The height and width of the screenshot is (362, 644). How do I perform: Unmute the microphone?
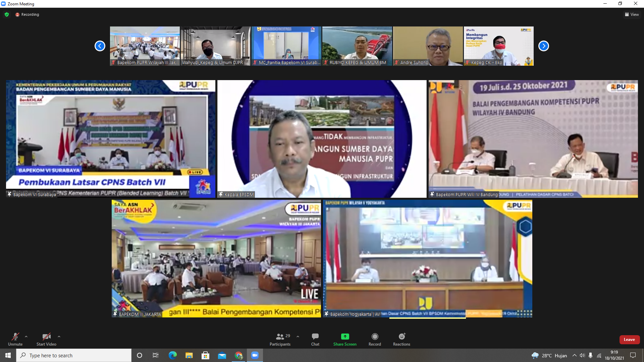(x=15, y=339)
